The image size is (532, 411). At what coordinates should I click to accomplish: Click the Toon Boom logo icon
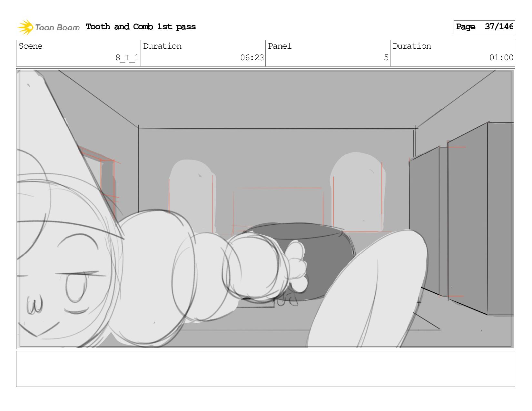25,27
